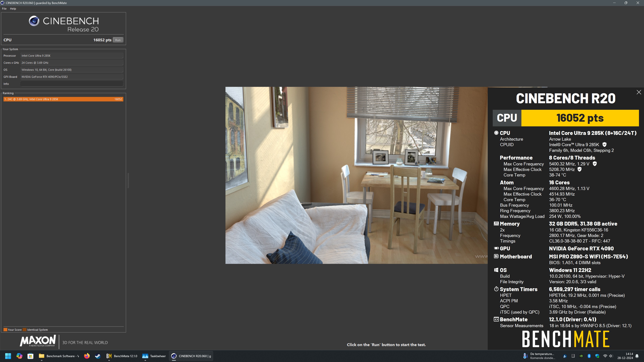644x362 pixels.
Task: Click the System Timers stopwatch icon
Action: (496, 289)
